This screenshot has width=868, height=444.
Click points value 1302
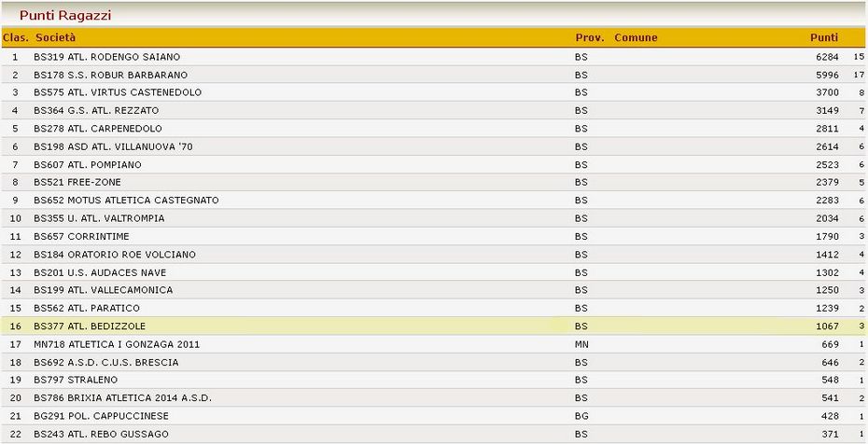coord(827,272)
